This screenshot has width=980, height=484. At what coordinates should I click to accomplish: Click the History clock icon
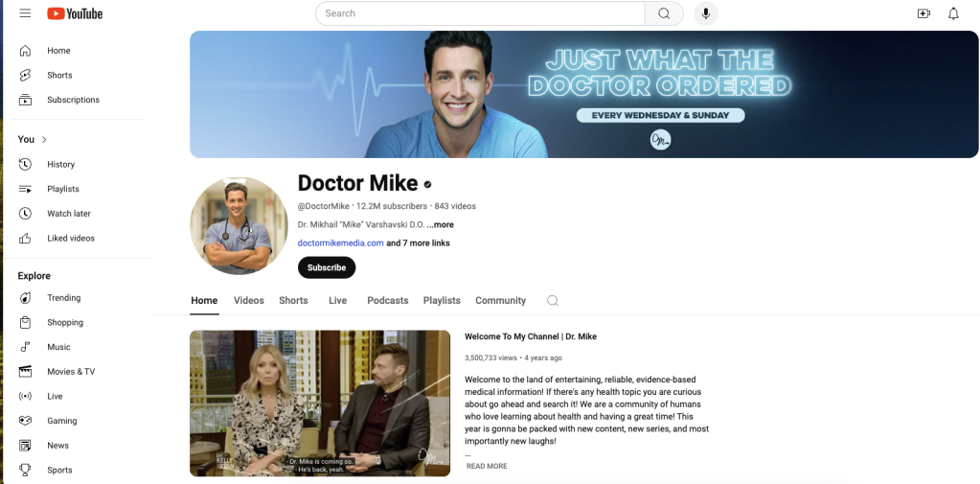click(25, 165)
